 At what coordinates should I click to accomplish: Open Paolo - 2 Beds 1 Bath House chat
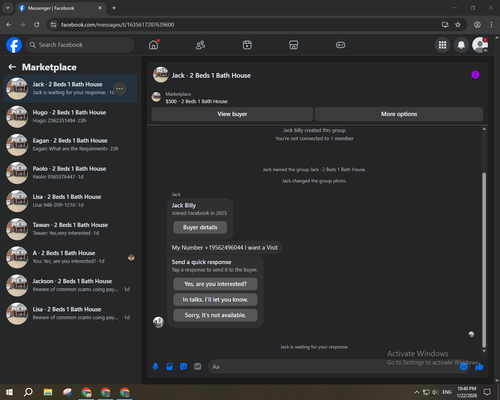pos(70,173)
